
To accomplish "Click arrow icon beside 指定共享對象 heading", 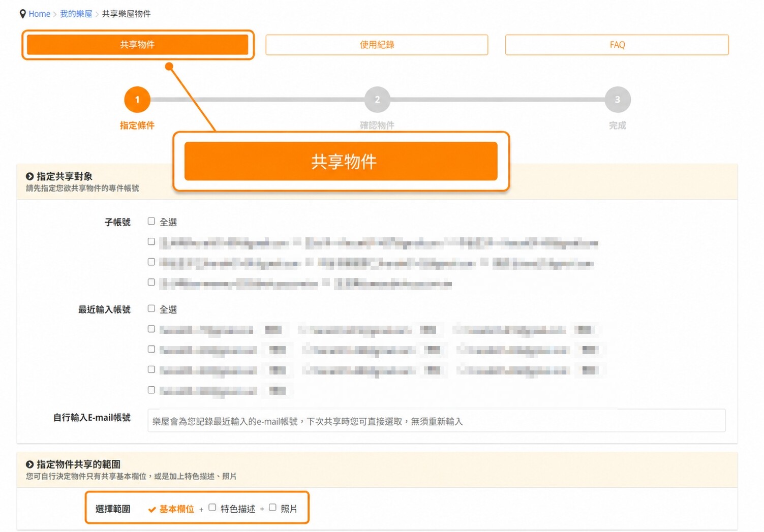I will pyautogui.click(x=29, y=176).
